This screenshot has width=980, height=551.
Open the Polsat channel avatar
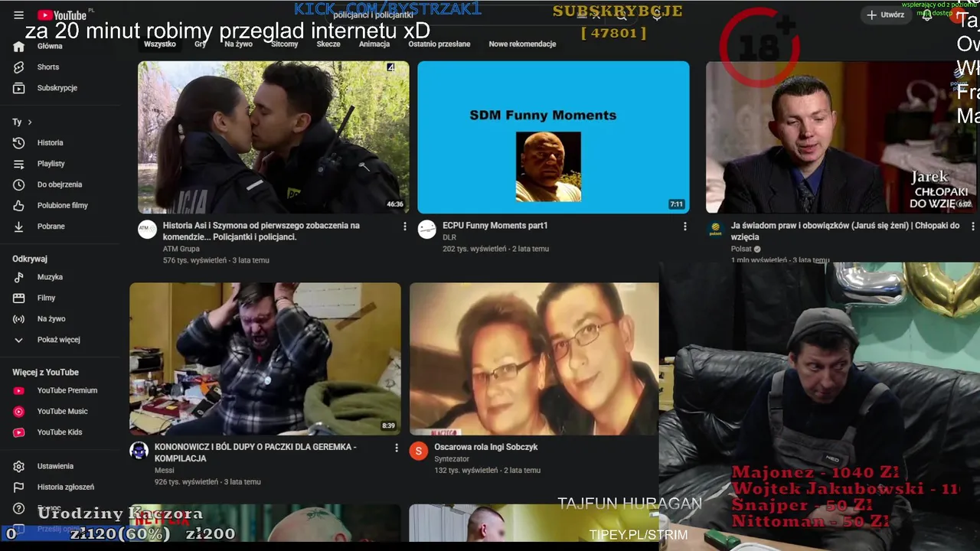point(715,229)
